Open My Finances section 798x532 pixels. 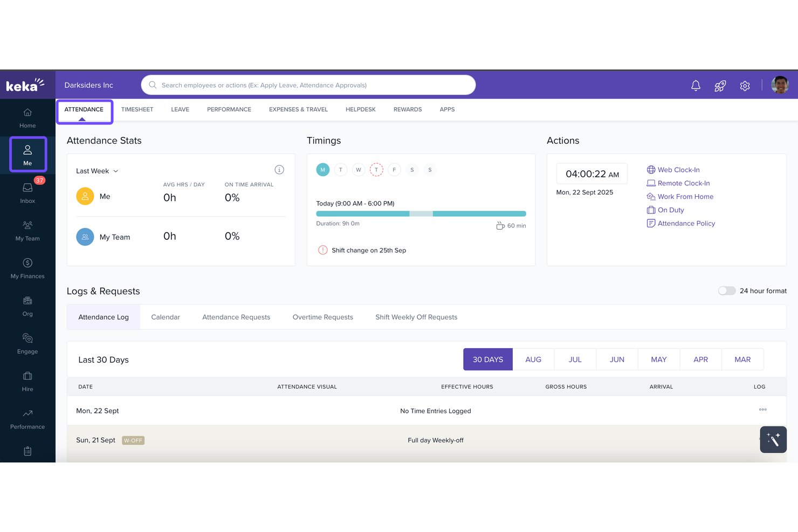(x=27, y=268)
